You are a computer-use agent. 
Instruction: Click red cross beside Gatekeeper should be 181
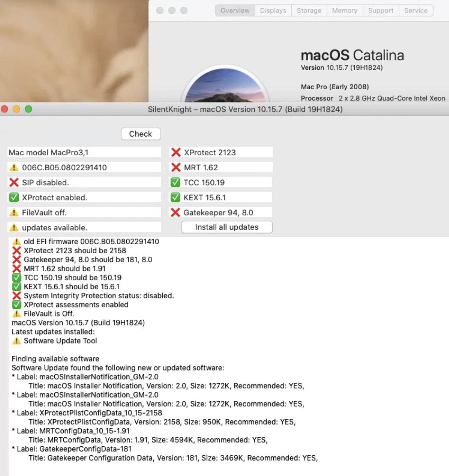click(x=16, y=260)
